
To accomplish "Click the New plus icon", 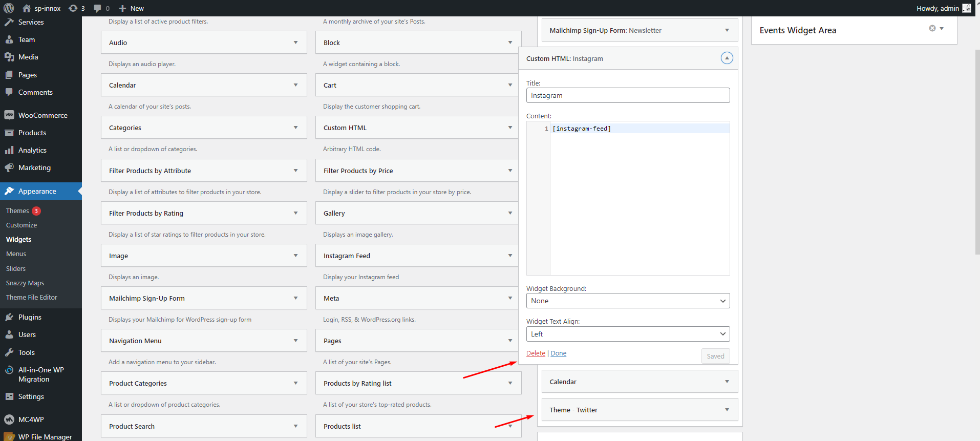I will [x=122, y=8].
